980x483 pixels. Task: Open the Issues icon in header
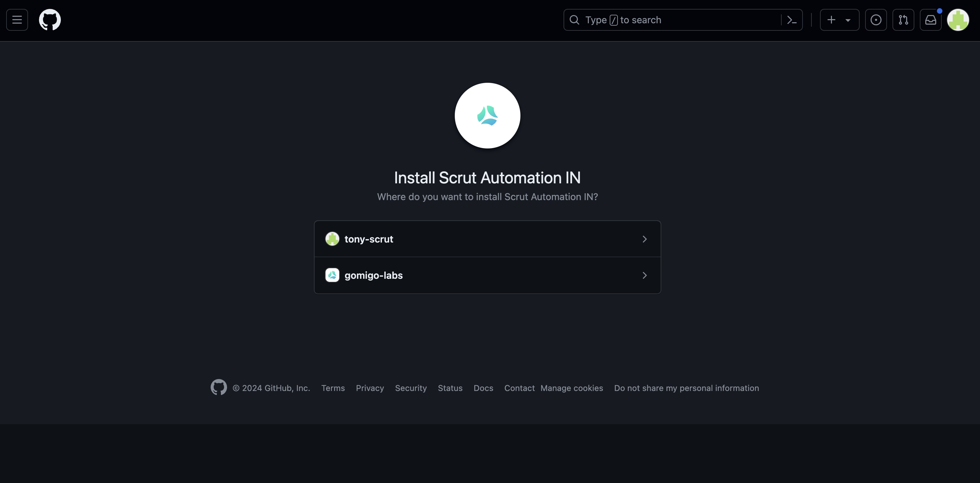tap(876, 20)
